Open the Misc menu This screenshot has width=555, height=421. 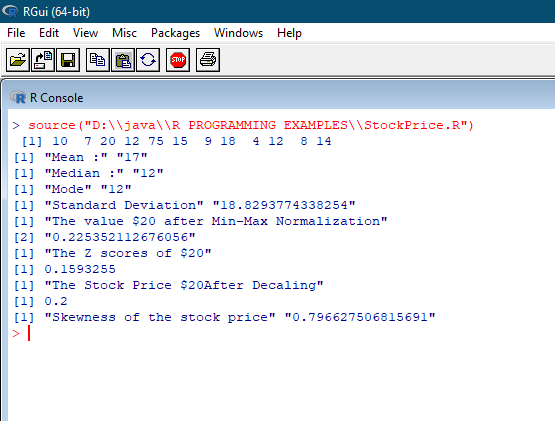(124, 33)
